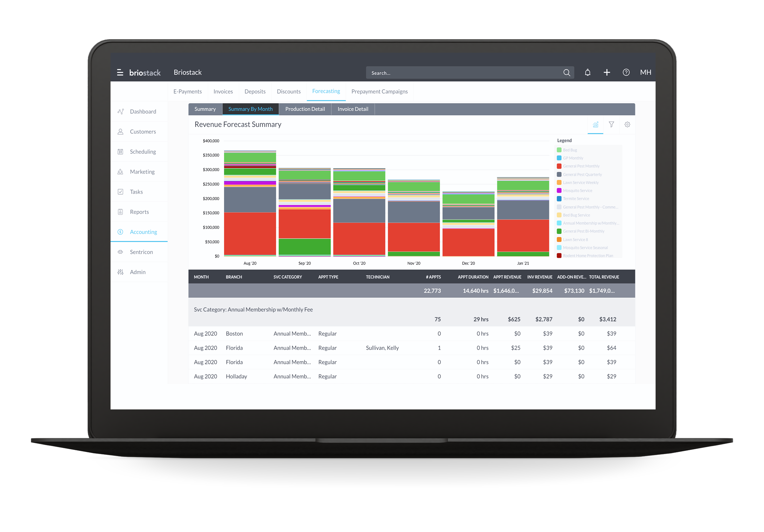Open the Invoice Detail sub-tab
This screenshot has width=764, height=532.
[x=353, y=109]
